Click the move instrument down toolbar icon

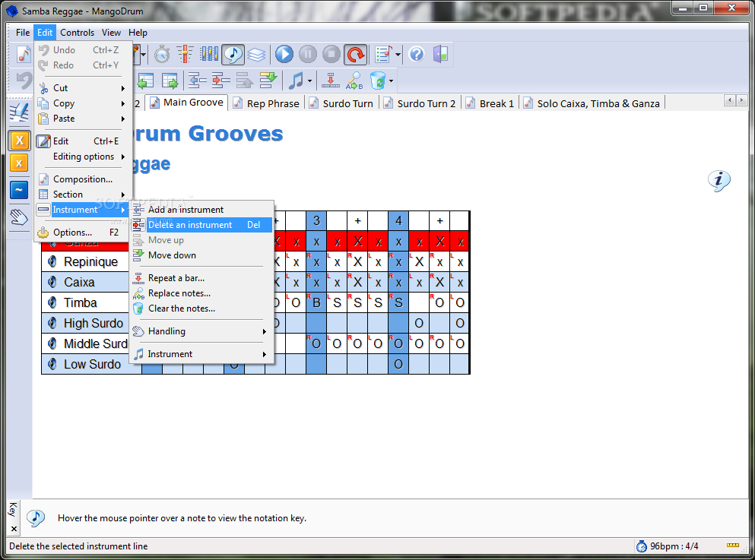click(268, 80)
